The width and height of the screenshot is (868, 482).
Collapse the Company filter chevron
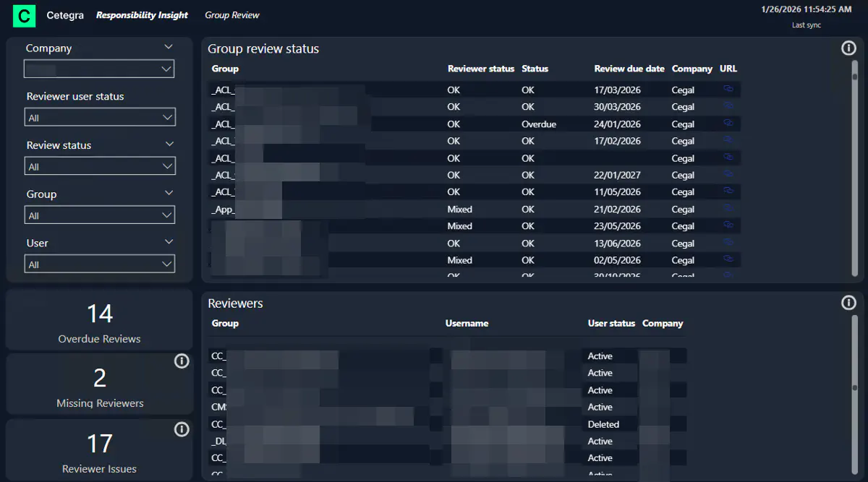pos(169,47)
